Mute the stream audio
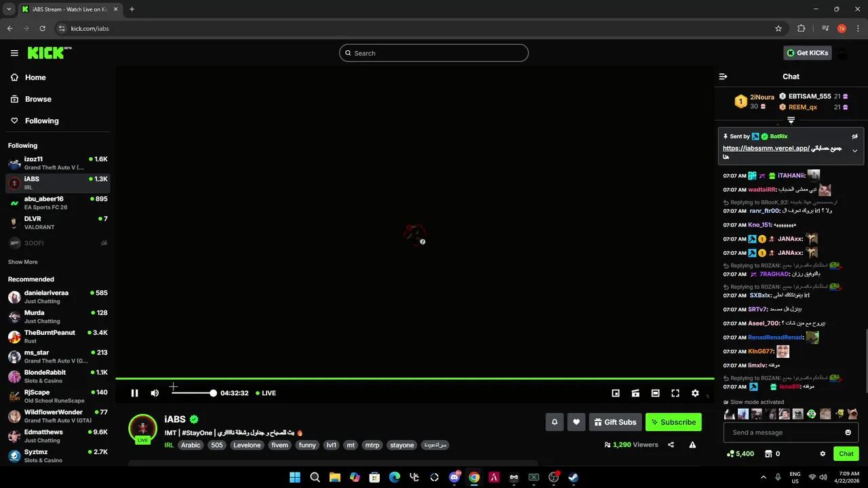This screenshot has width=868, height=488. click(155, 393)
